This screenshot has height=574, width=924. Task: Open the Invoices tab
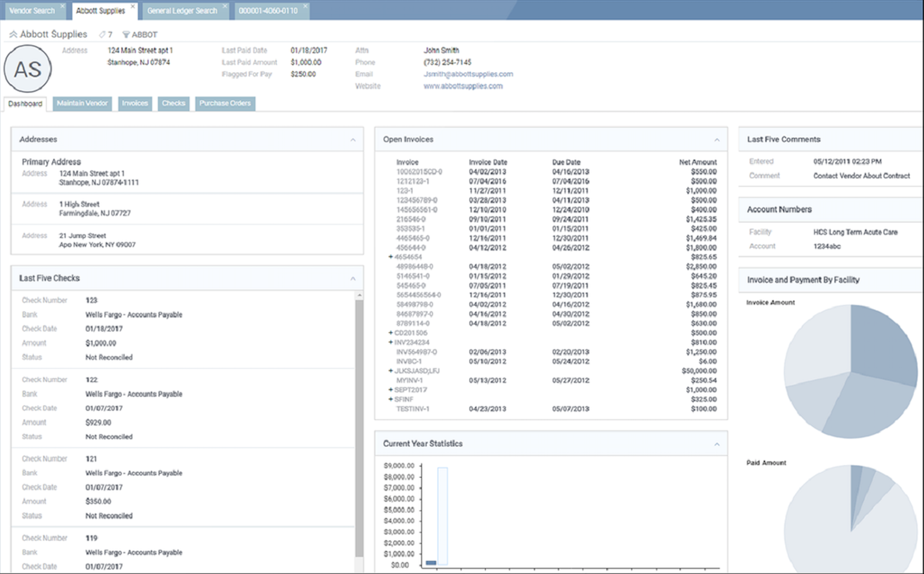(135, 103)
